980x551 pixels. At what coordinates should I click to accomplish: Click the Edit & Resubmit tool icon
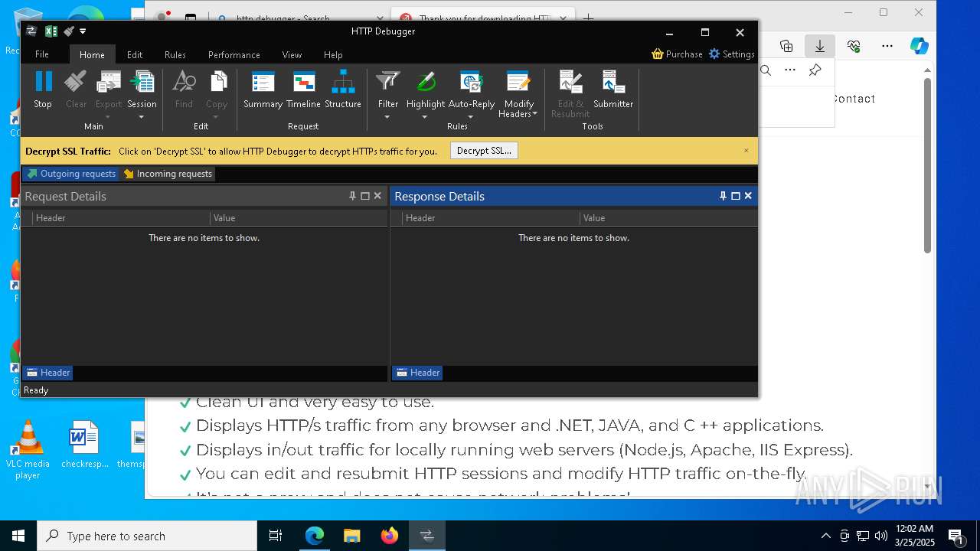click(570, 81)
